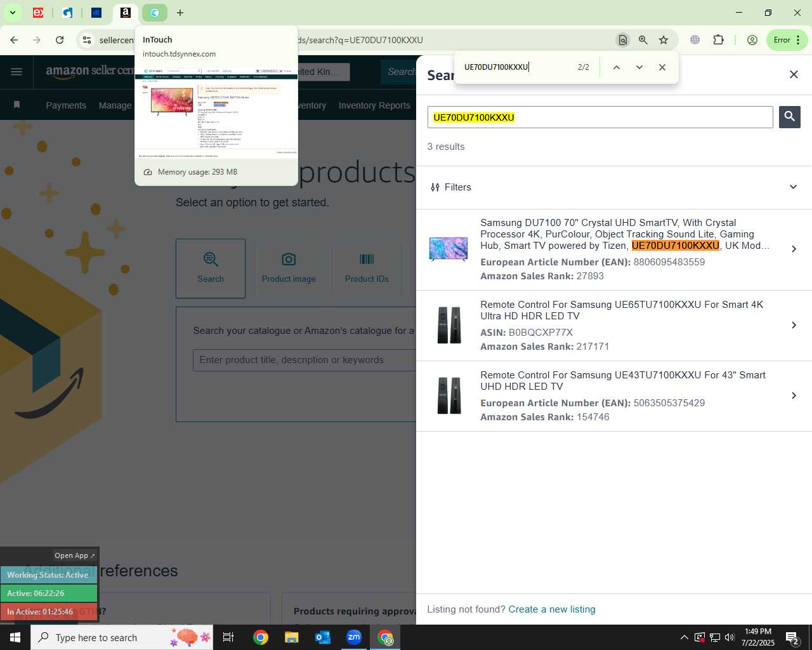Click the Samsung TV product thumbnail
Viewport: 812px width, 650px height.
tap(449, 249)
